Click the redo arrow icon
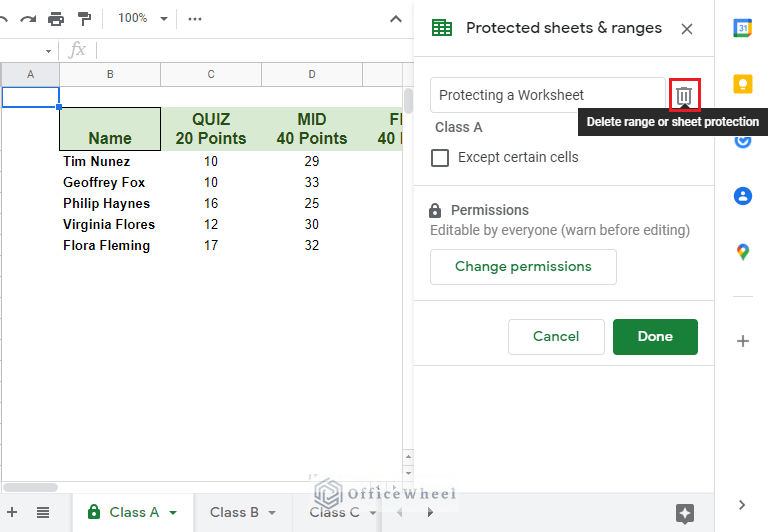Image resolution: width=769 pixels, height=532 pixels. tap(28, 19)
